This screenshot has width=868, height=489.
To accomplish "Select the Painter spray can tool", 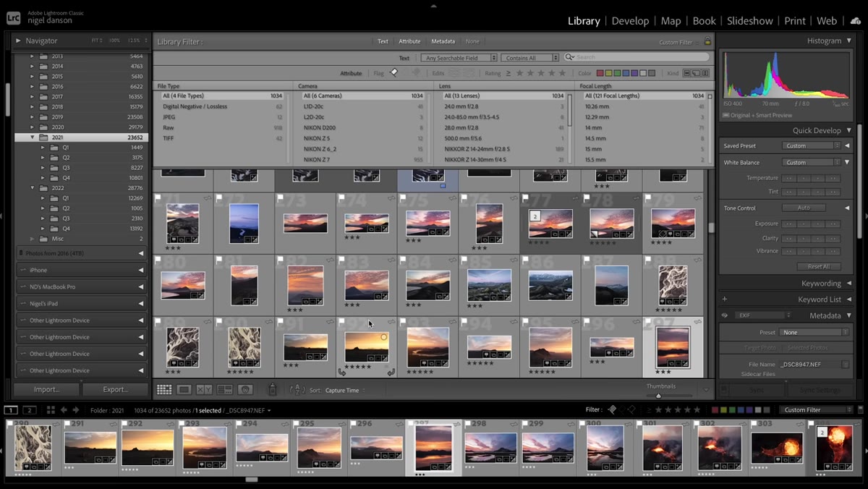I will tap(273, 390).
